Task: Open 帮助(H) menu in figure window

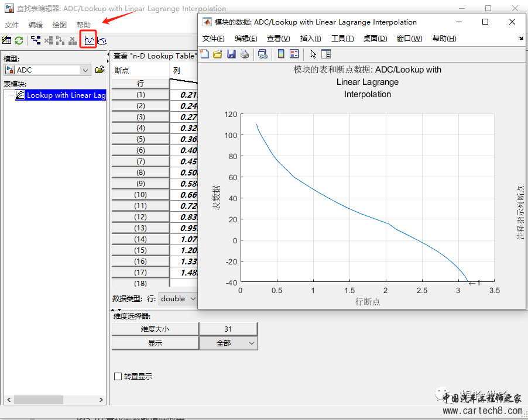Action: point(444,39)
